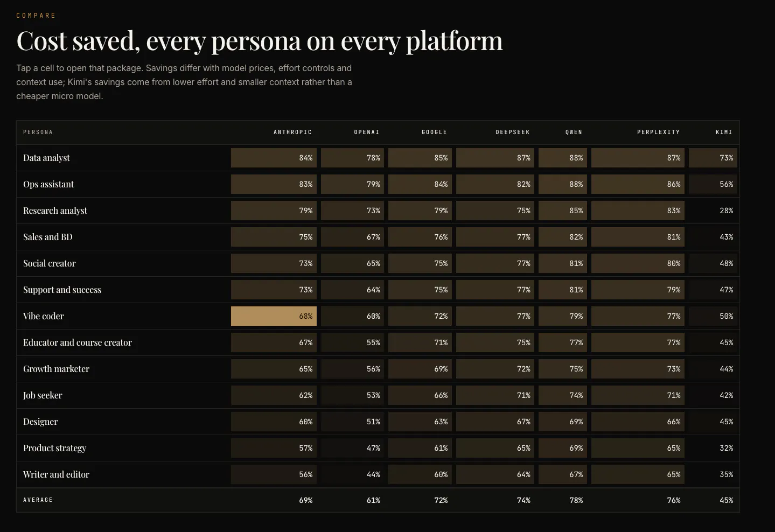This screenshot has width=775, height=532.
Task: Click the Writer and editor row label
Action: [x=56, y=474]
